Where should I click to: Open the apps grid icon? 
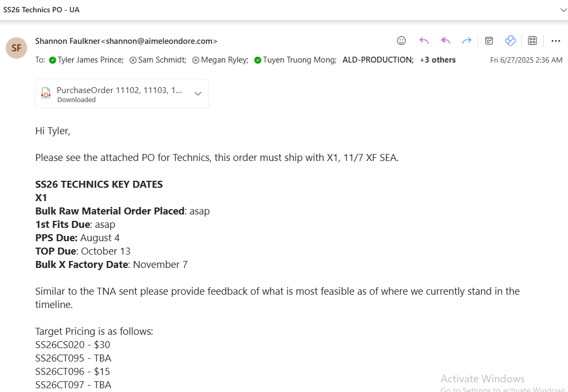click(x=532, y=41)
